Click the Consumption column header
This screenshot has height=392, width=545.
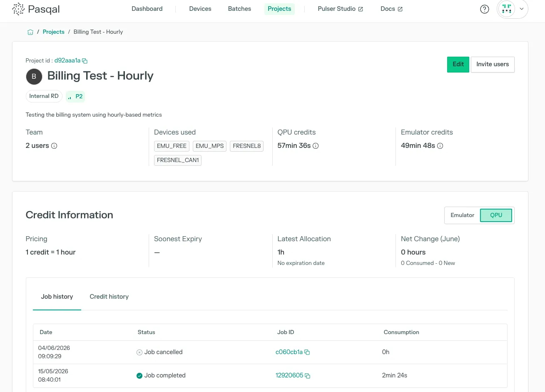click(x=401, y=332)
